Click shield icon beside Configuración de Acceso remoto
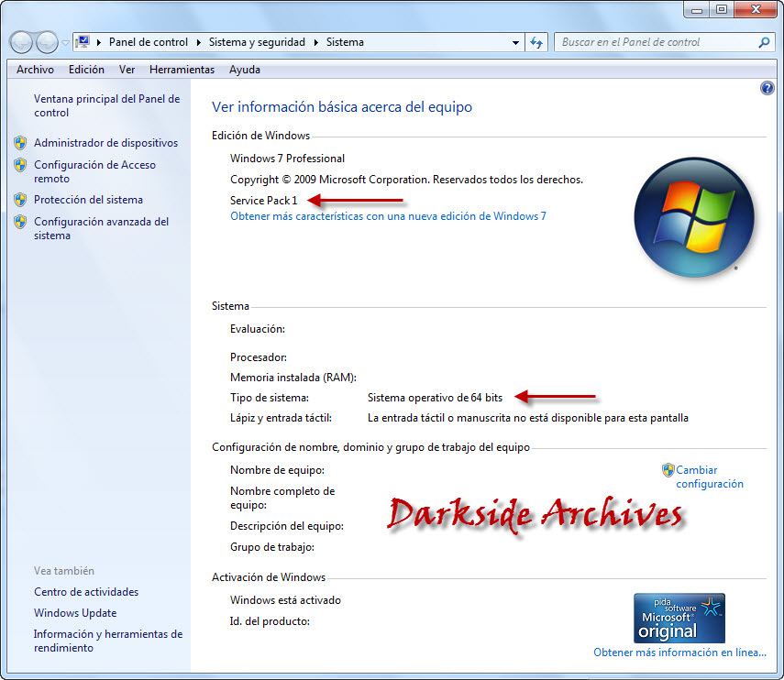The image size is (784, 680). pos(20,165)
